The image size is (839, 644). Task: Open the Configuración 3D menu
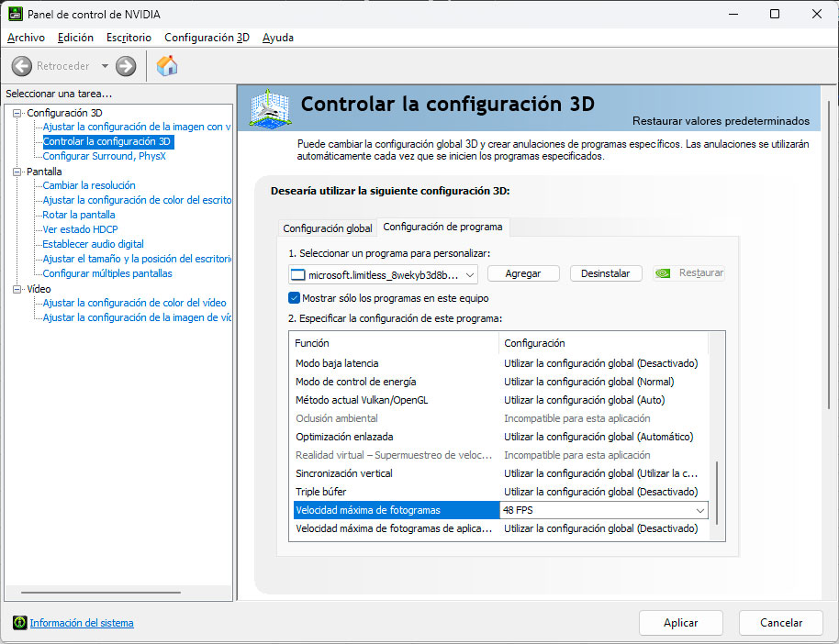tap(207, 38)
